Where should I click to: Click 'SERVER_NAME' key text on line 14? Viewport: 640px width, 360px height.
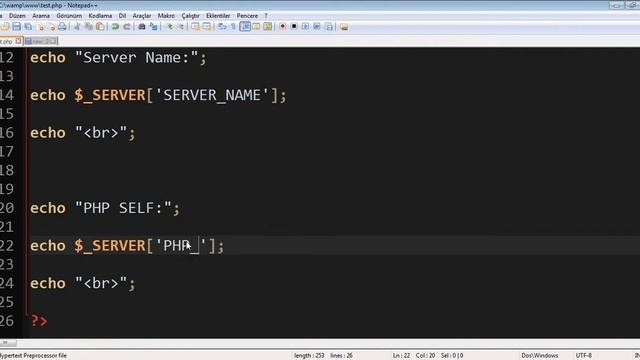[212, 96]
